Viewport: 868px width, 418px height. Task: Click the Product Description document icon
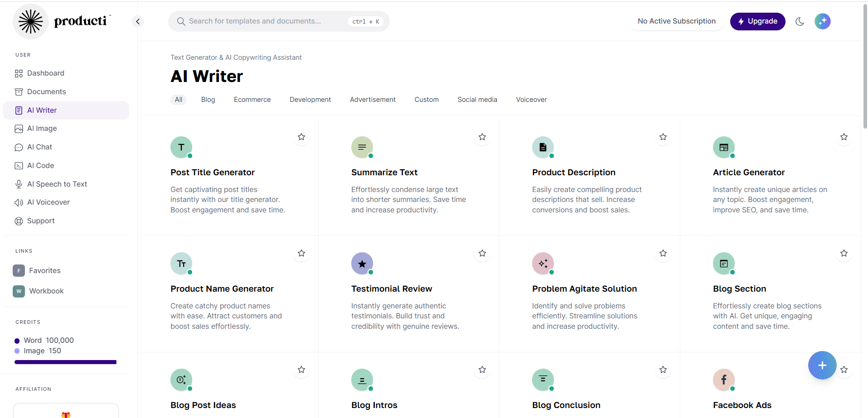coord(543,147)
